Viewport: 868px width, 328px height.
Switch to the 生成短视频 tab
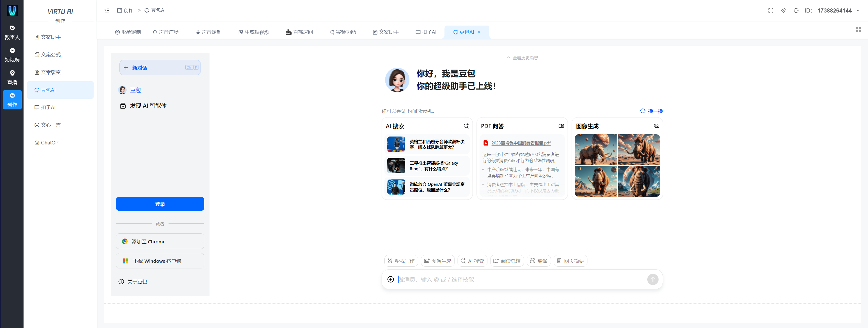tap(254, 32)
